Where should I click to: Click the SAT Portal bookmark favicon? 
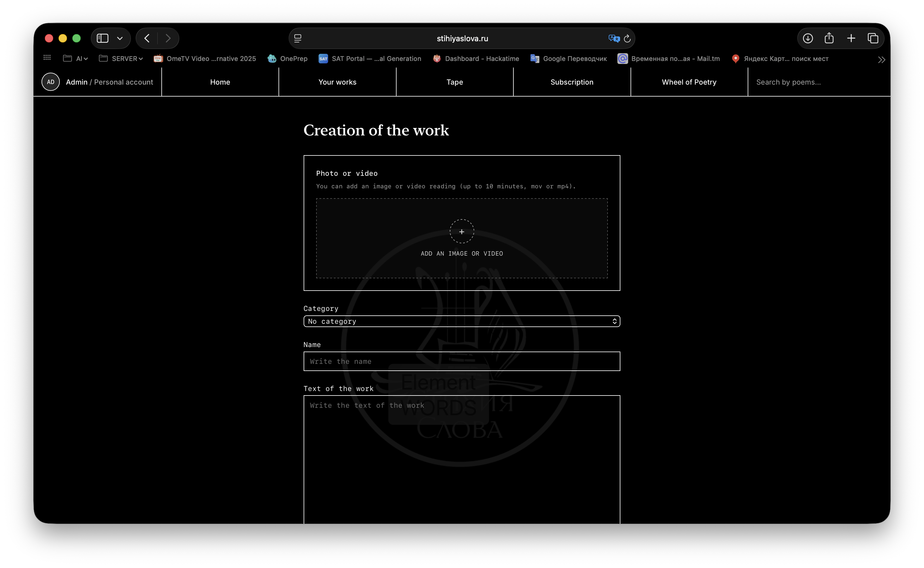point(323,59)
